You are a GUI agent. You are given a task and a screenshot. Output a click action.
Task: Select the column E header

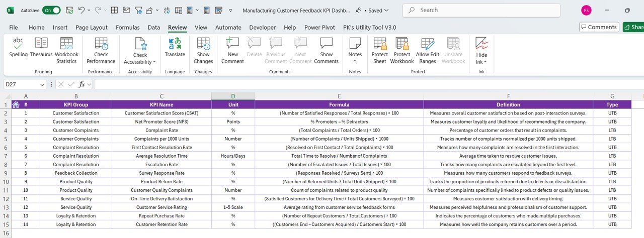339,96
